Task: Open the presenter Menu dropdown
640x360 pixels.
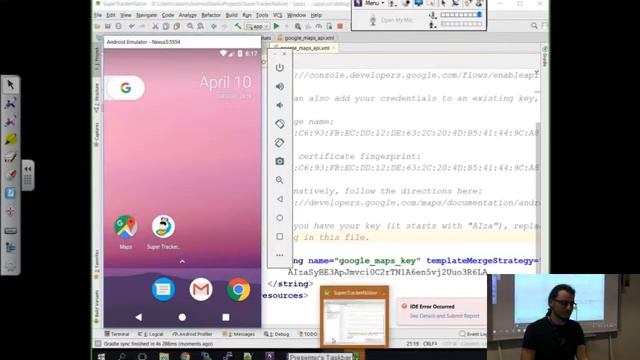Action: click(374, 3)
